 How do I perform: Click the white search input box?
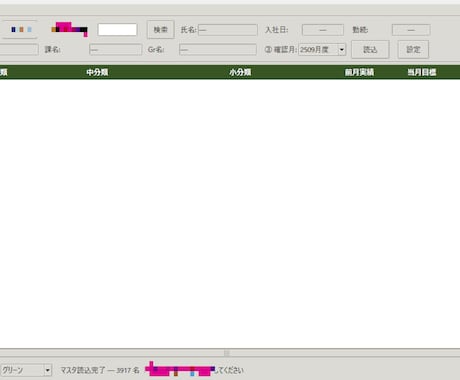(x=117, y=30)
